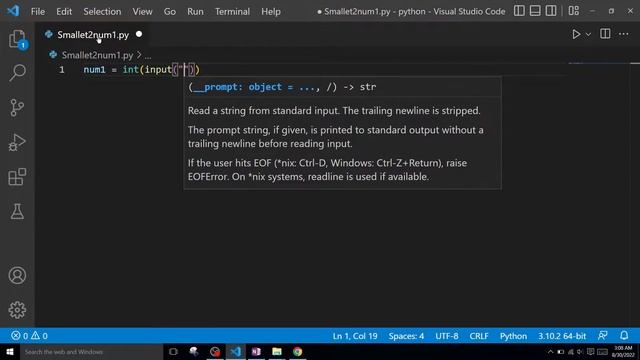The height and width of the screenshot is (360, 640).
Task: Open the Source Control view
Action: 17,107
